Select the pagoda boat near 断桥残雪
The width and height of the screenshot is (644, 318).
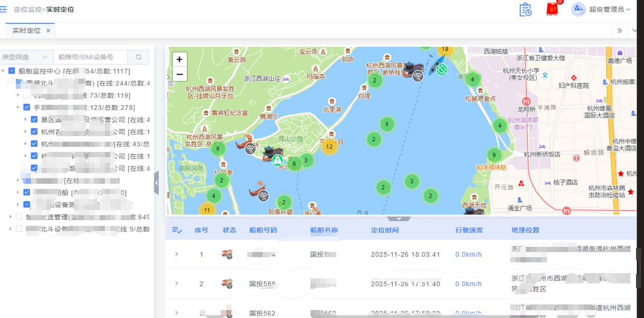point(412,70)
